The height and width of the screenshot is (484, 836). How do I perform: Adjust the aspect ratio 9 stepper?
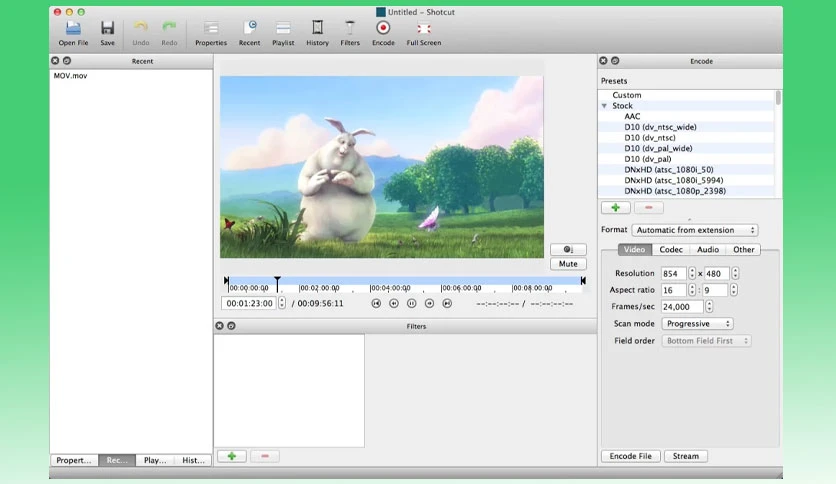734,290
